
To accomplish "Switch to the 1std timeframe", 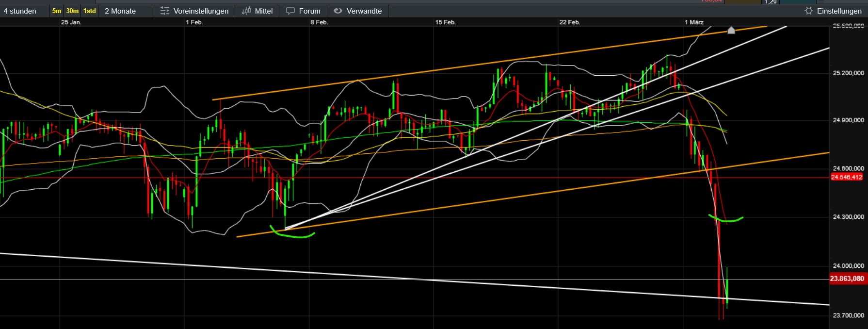I will [x=90, y=11].
